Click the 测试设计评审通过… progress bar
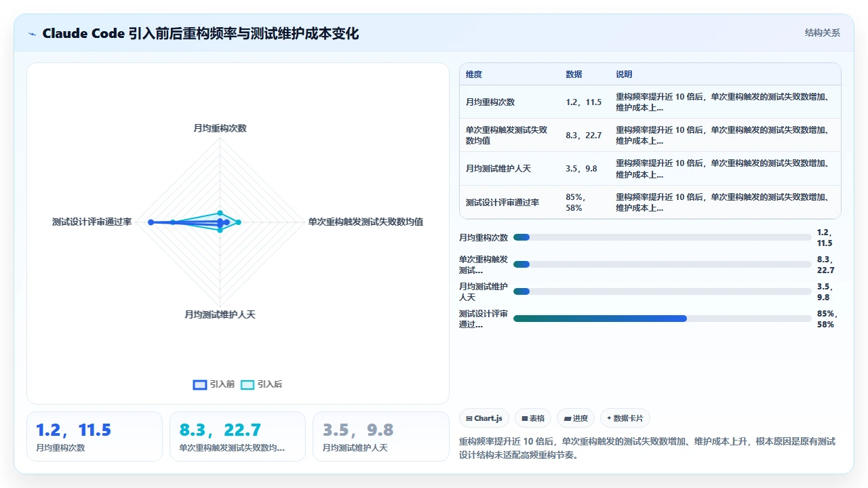 tap(662, 319)
